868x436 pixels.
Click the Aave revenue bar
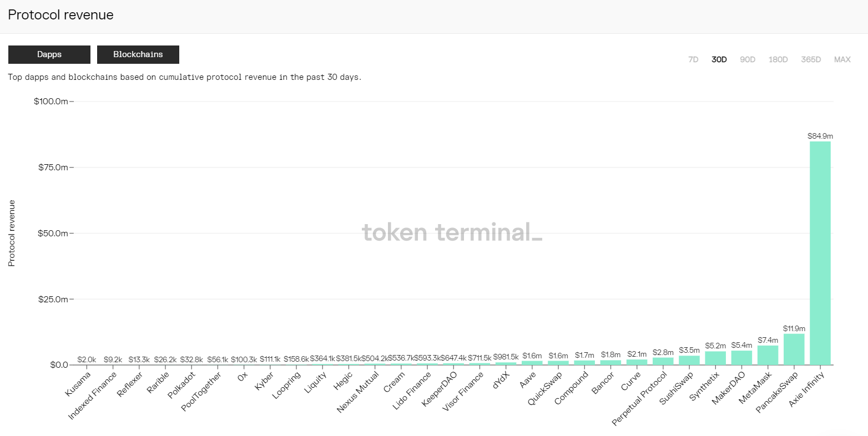532,362
